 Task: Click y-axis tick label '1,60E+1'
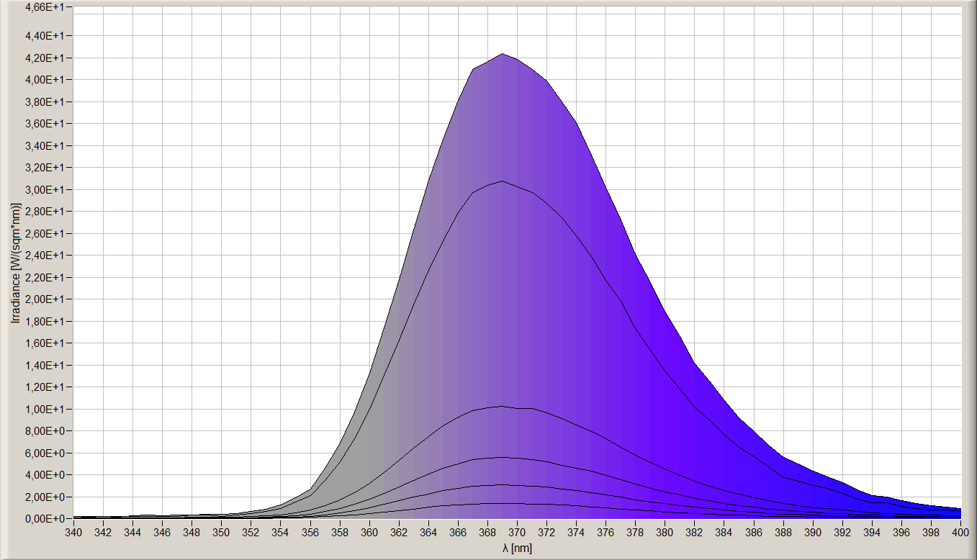(45, 343)
